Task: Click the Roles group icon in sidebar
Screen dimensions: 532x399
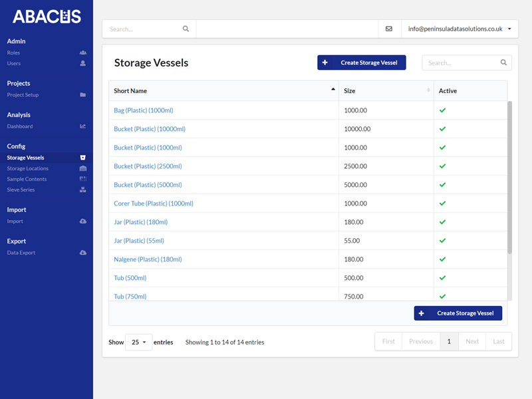Action: tap(82, 53)
